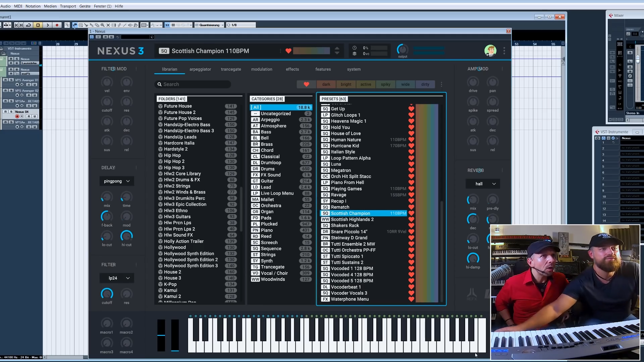644x362 pixels.
Task: Toggle the cycle loop button
Action: (29, 25)
